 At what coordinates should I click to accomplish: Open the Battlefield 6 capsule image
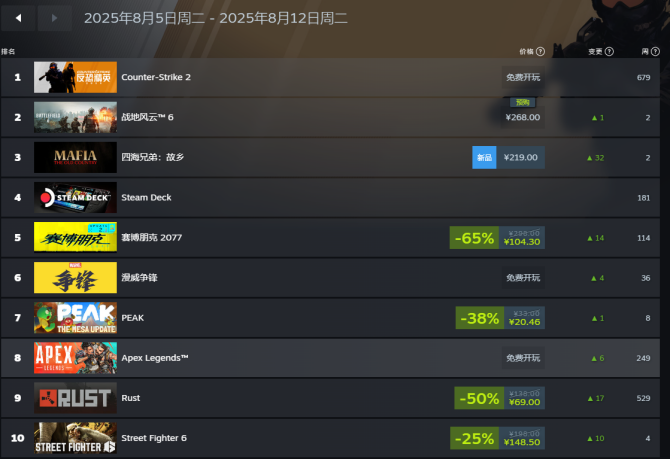[75, 118]
